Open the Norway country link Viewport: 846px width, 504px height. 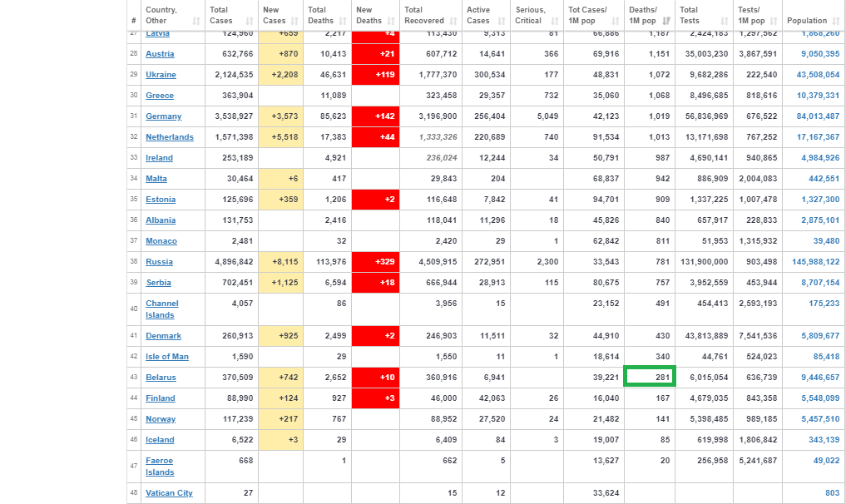click(161, 418)
